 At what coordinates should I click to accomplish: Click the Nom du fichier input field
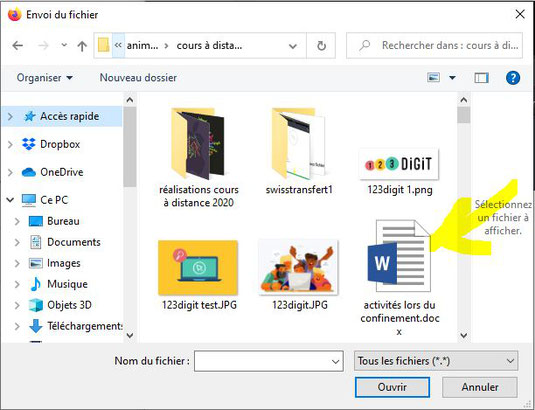[269, 361]
